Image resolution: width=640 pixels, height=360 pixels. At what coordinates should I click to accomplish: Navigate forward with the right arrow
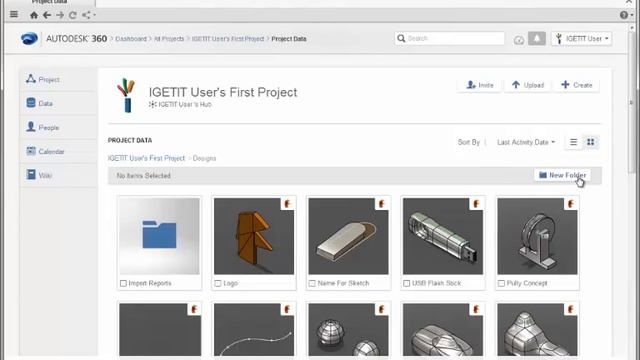click(60, 15)
